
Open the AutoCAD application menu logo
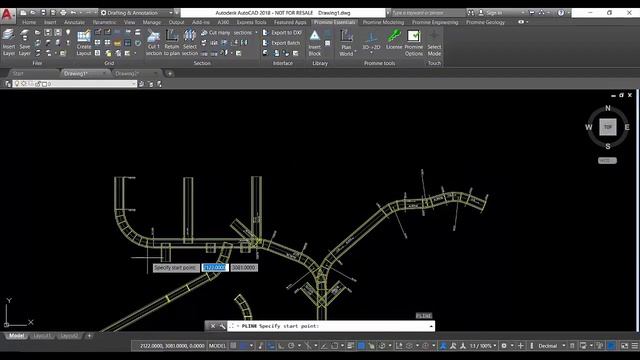(x=7, y=15)
